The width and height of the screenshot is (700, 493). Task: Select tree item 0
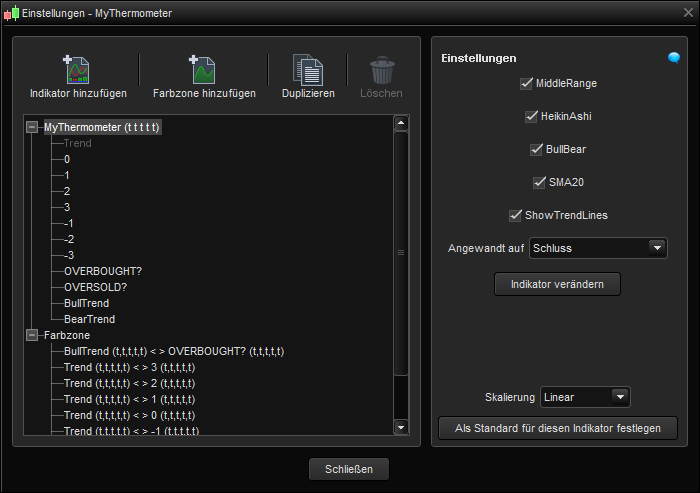pyautogui.click(x=67, y=159)
